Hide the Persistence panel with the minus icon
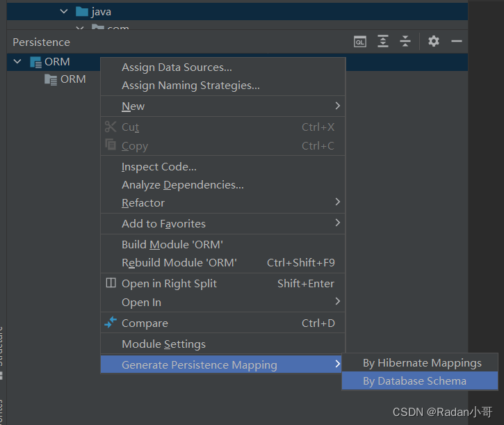This screenshot has width=504, height=425. click(457, 41)
